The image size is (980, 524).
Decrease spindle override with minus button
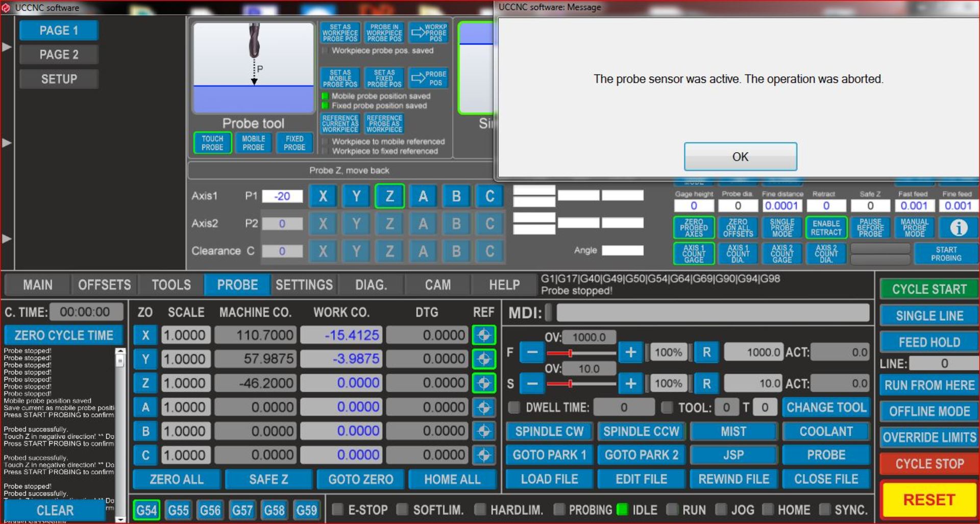[532, 384]
